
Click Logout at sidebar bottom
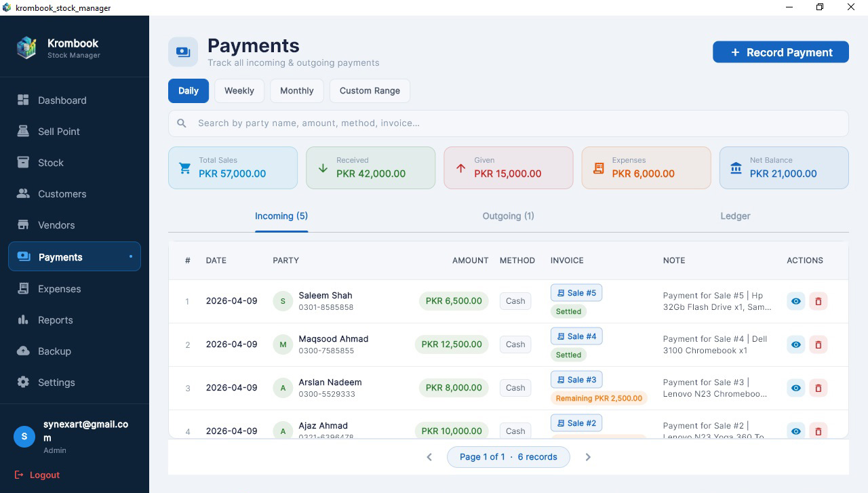37,475
